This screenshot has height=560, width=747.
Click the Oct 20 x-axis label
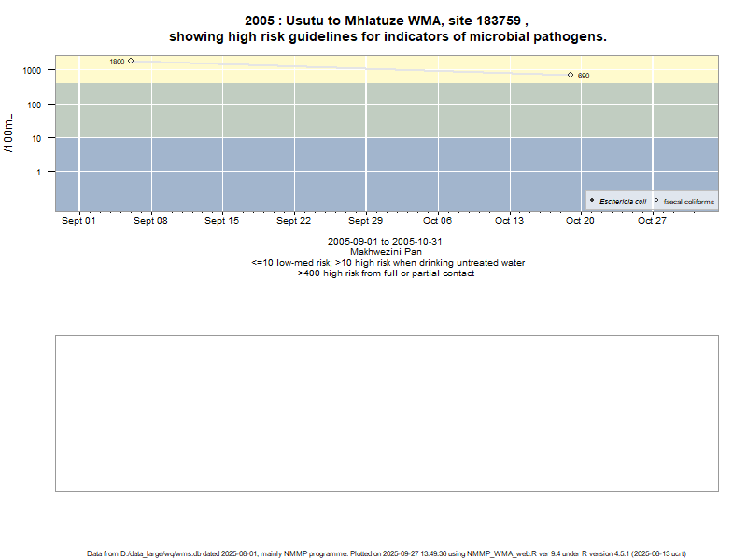(x=580, y=221)
